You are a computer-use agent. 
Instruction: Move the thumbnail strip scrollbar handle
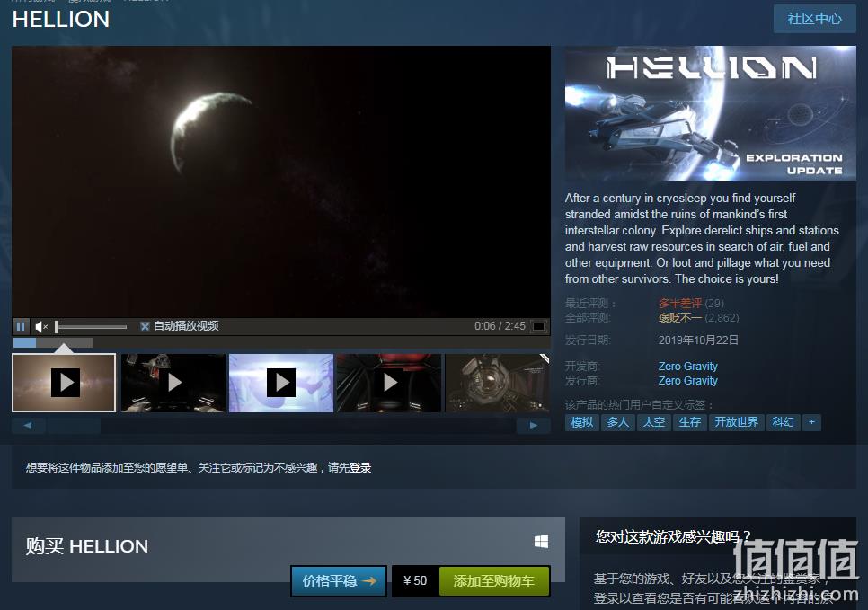tap(74, 425)
